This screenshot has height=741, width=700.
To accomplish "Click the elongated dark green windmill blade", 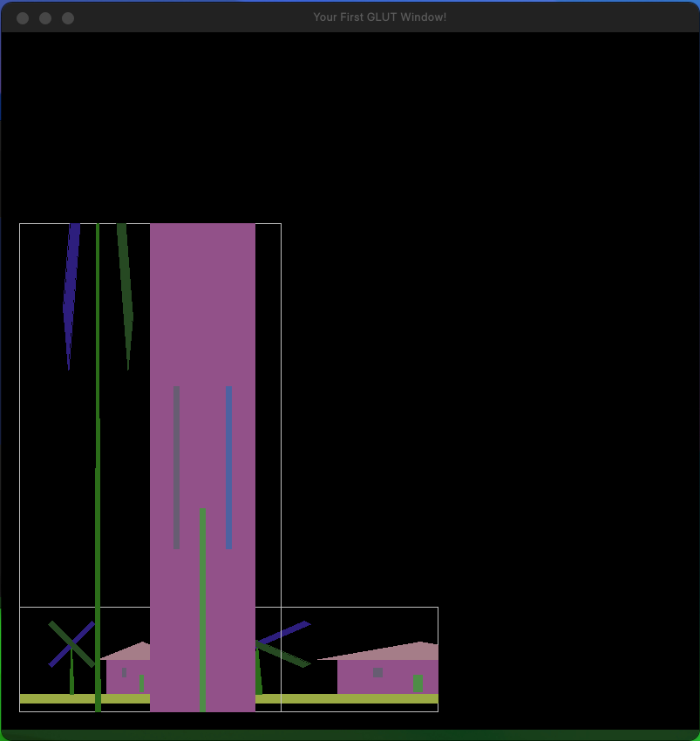I will [x=126, y=288].
